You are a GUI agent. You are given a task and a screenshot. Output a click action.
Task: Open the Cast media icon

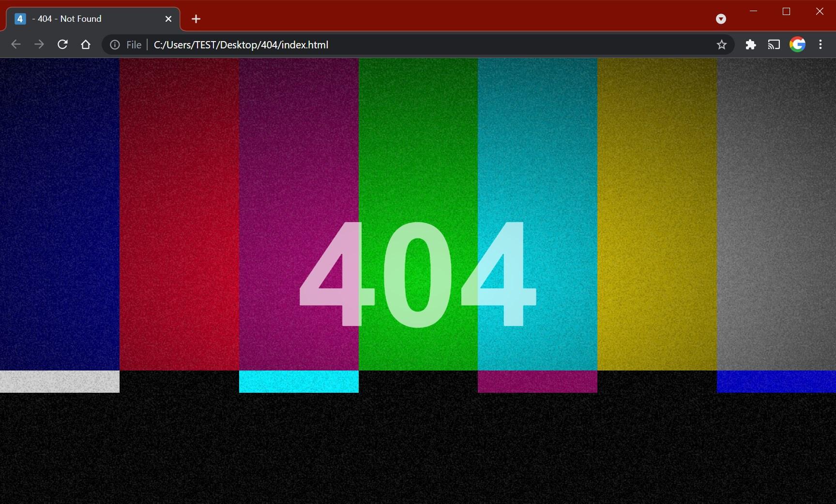pos(774,45)
